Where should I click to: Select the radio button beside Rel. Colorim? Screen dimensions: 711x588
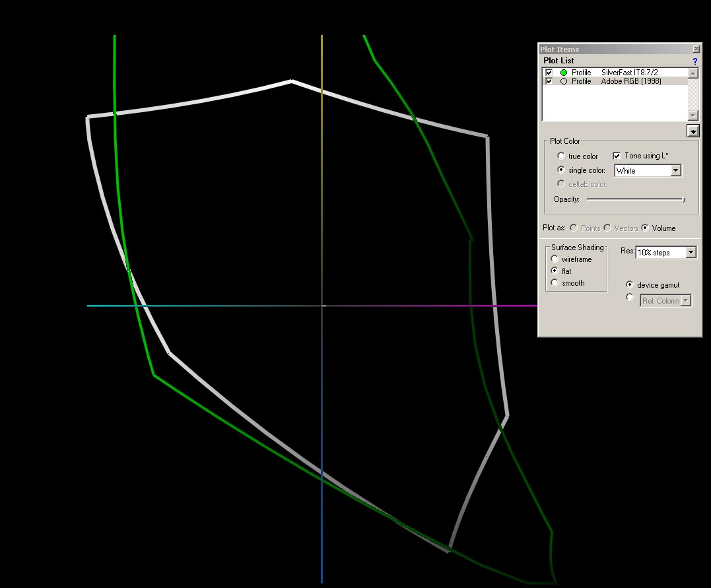629,297
